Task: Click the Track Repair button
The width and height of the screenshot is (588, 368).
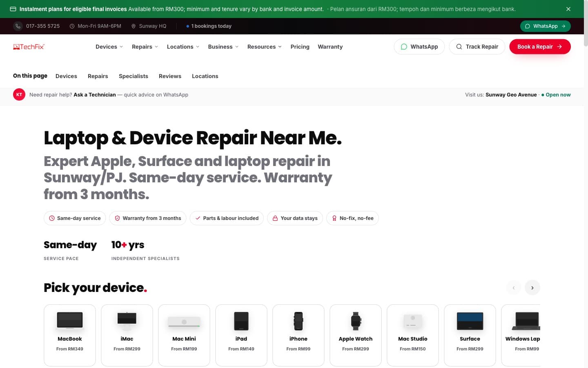Action: [x=477, y=47]
